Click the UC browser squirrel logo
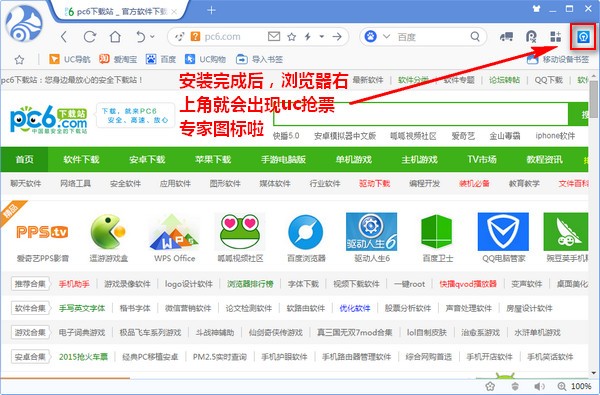 (x=24, y=24)
